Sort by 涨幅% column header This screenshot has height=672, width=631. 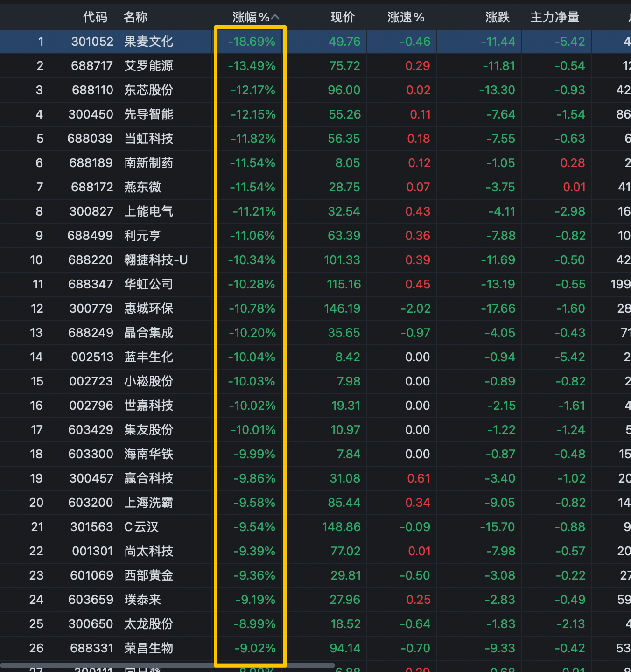[x=251, y=17]
